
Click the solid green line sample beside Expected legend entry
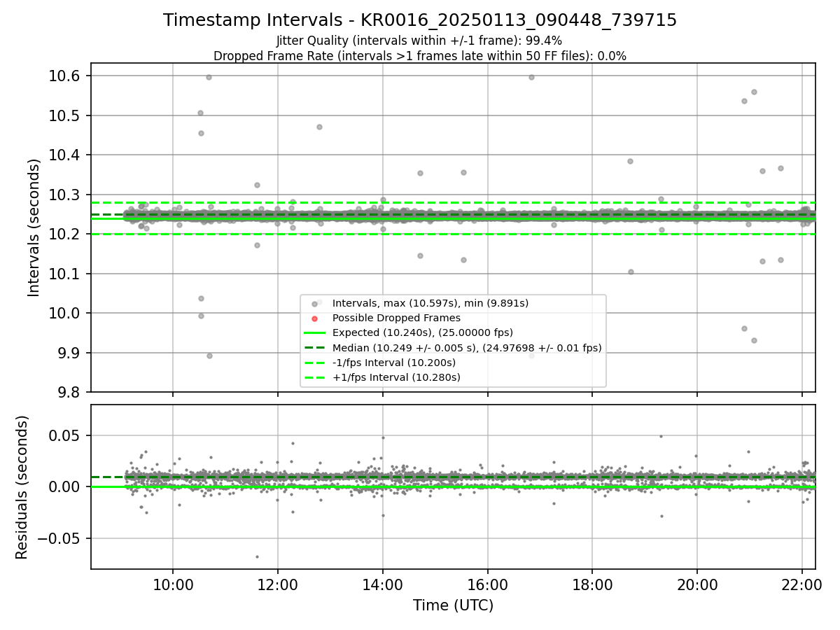click(314, 333)
